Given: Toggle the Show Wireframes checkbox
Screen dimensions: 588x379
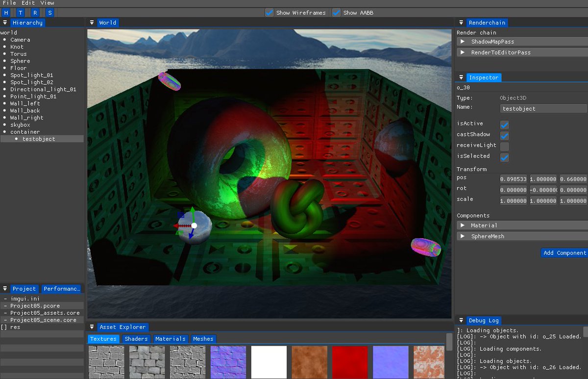Looking at the screenshot, I should point(269,13).
